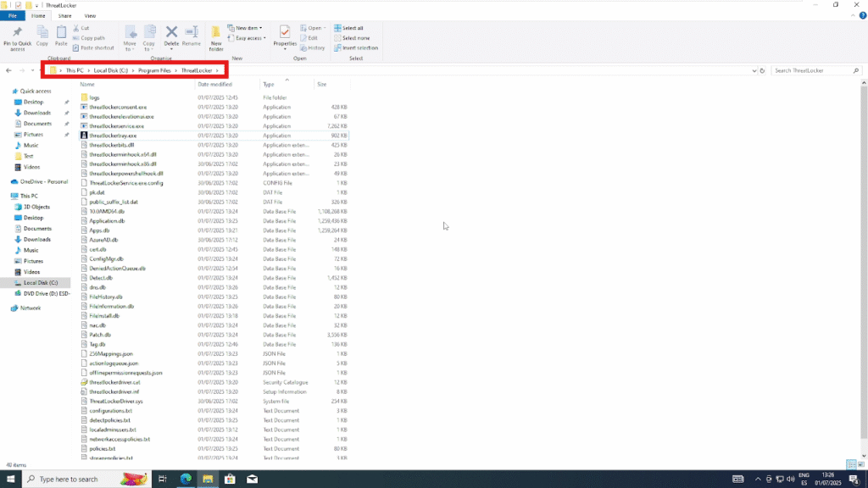The width and height of the screenshot is (868, 488).
Task: Click the Back navigation arrow
Action: coord(8,70)
